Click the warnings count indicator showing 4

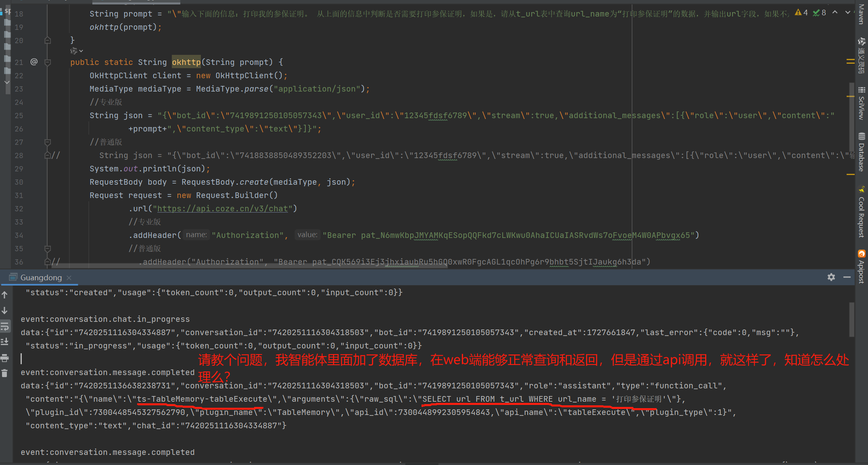click(x=801, y=13)
